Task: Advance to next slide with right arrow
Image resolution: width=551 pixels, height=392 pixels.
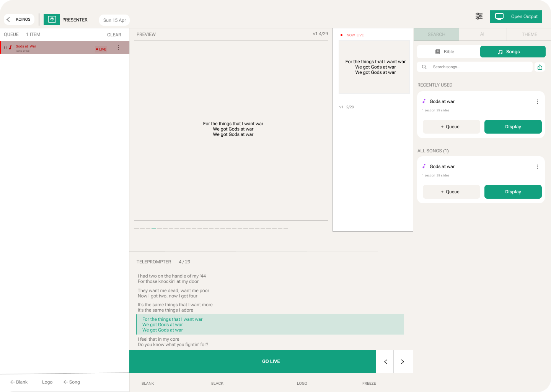Action: [x=403, y=362]
